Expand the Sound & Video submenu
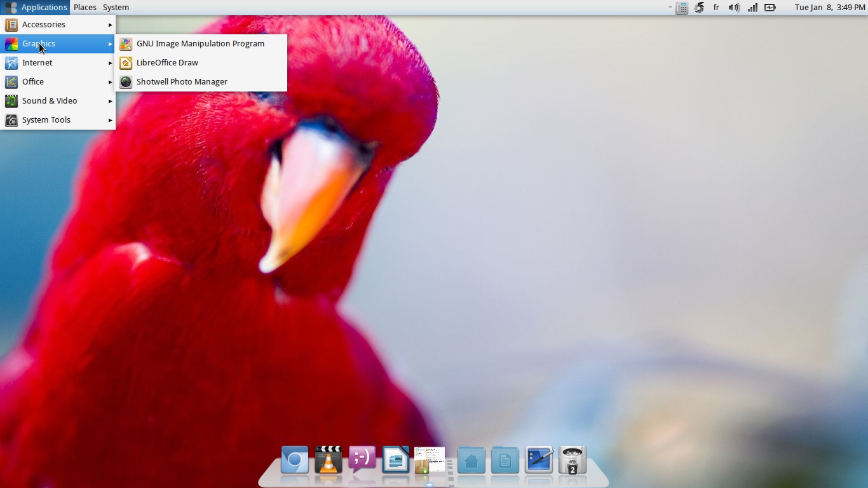The width and height of the screenshot is (868, 488). 58,101
